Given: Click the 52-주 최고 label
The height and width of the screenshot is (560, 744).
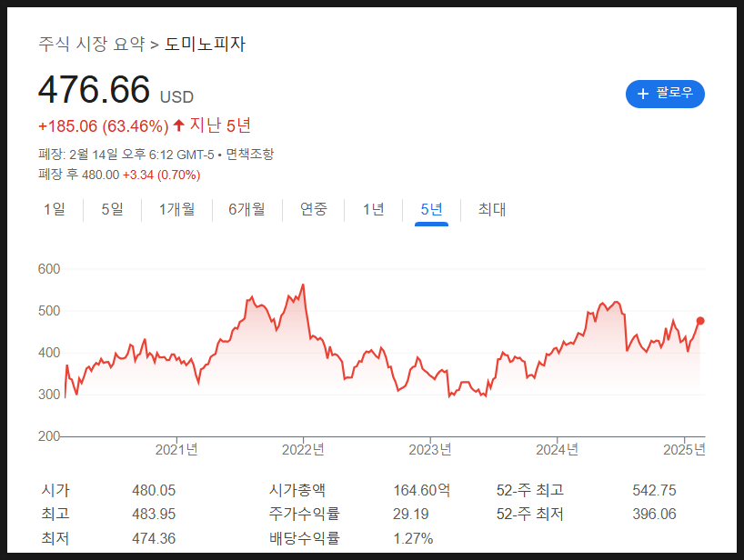Looking at the screenshot, I should click(x=530, y=490).
